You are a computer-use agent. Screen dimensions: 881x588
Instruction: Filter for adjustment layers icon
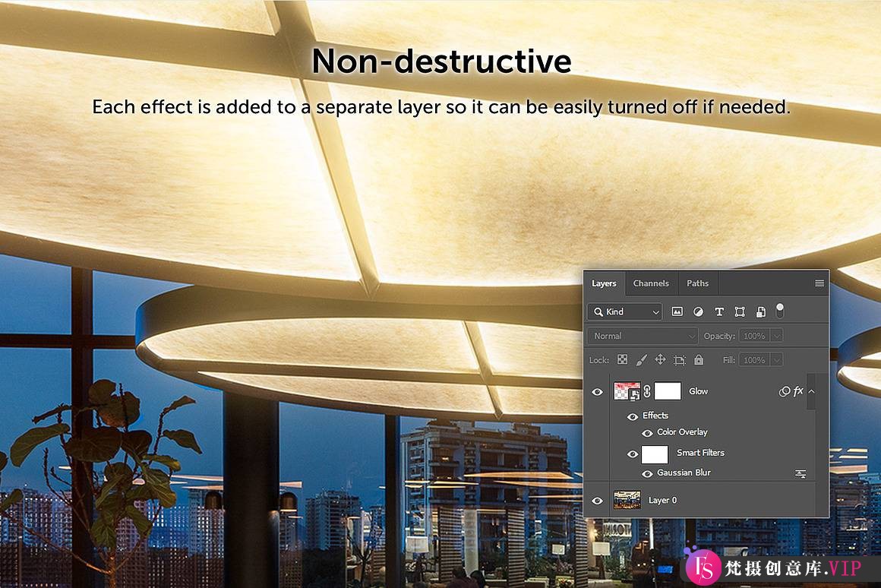(x=698, y=311)
